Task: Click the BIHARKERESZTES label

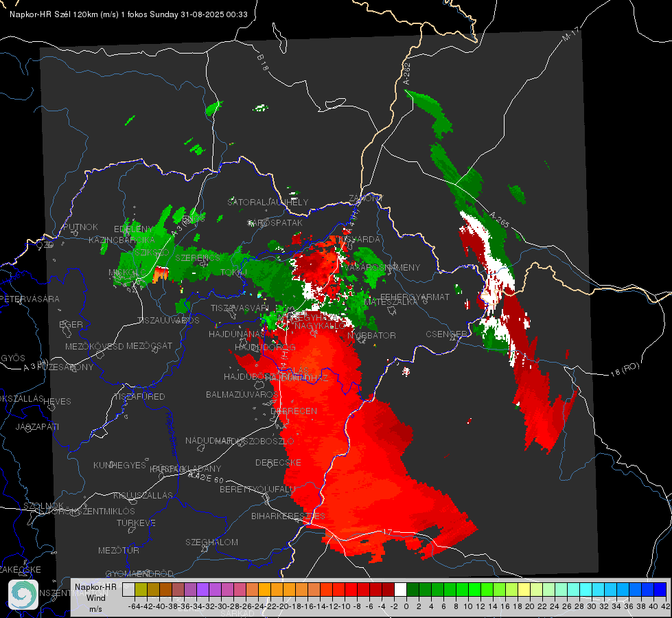Action: (288, 516)
